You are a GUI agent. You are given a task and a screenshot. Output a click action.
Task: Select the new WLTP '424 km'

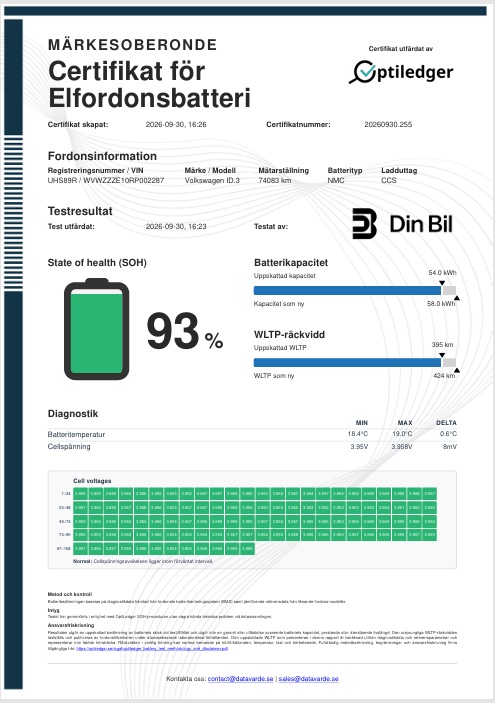444,376
